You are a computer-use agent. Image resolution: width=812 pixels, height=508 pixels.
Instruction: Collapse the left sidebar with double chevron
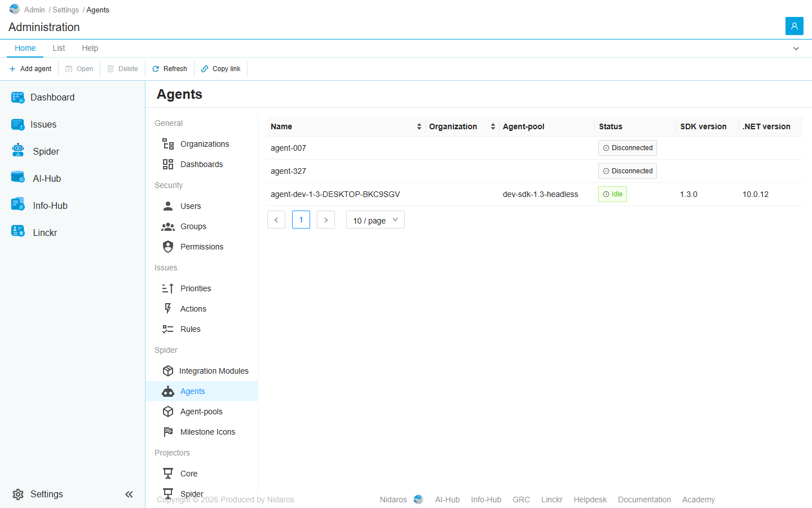[129, 494]
